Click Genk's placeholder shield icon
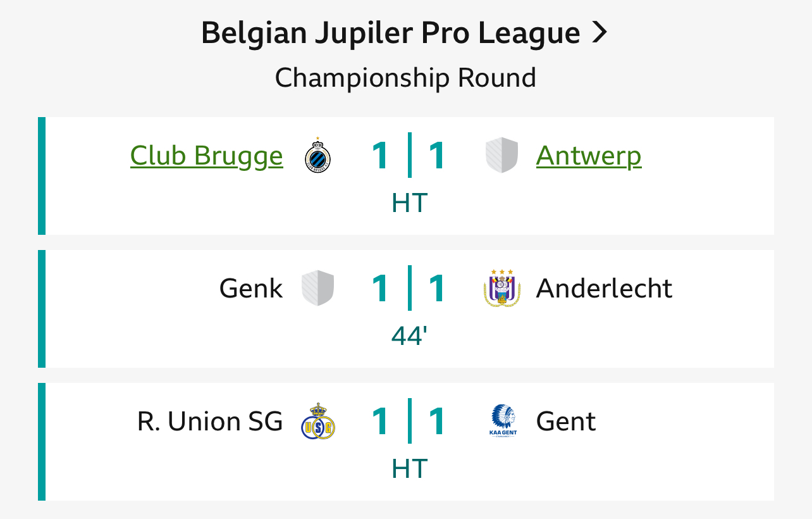 (317, 289)
